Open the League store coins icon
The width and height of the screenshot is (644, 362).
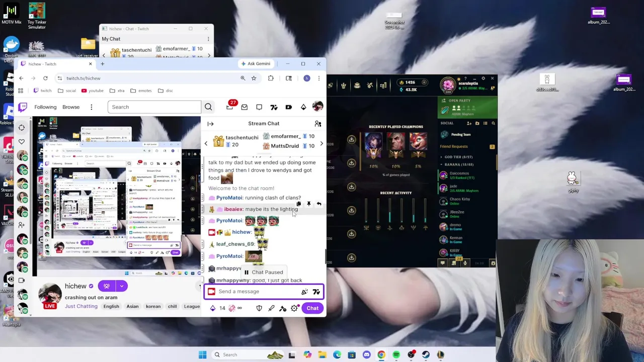[x=383, y=85]
